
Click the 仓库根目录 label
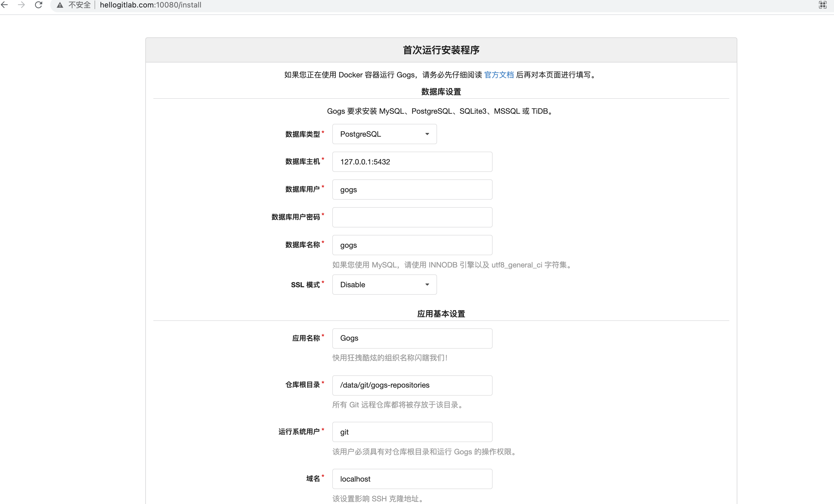tap(303, 385)
